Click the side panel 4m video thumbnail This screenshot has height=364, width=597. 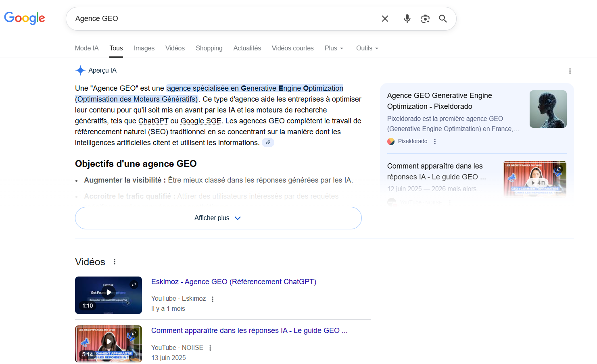[535, 179]
